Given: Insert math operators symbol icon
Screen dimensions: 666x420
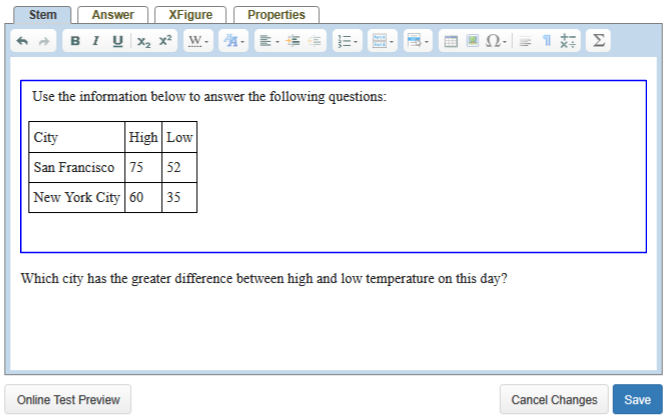Looking at the screenshot, I should click(x=568, y=41).
